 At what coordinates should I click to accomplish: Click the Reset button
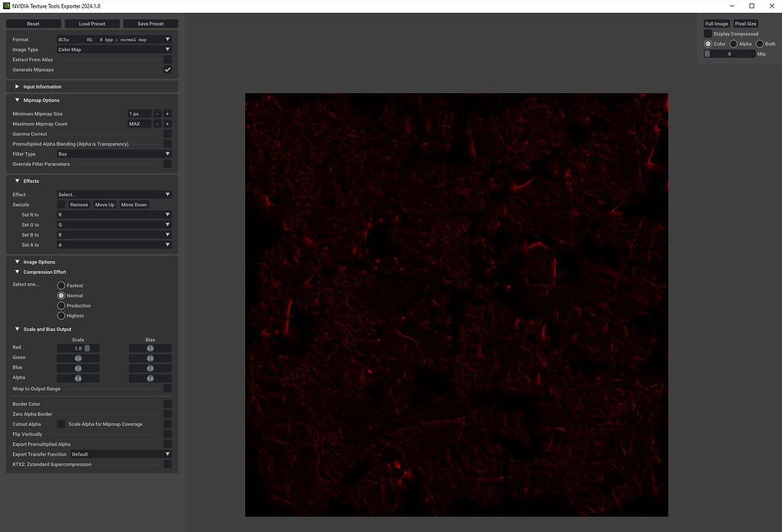pos(34,23)
